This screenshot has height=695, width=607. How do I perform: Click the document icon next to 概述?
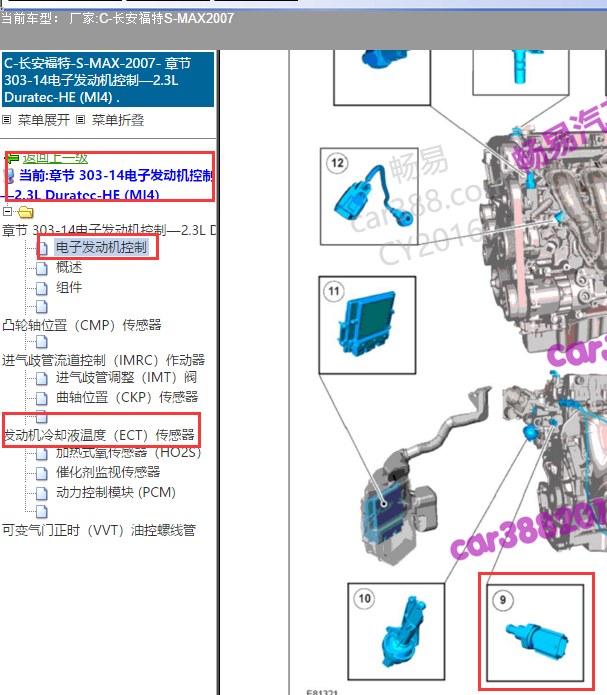(x=42, y=268)
